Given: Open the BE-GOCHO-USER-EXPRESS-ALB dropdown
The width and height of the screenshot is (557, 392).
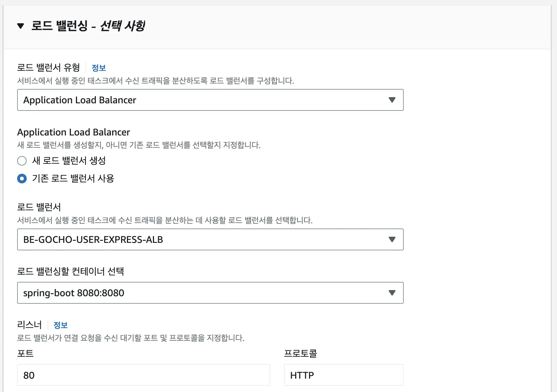Looking at the screenshot, I should coord(205,239).
